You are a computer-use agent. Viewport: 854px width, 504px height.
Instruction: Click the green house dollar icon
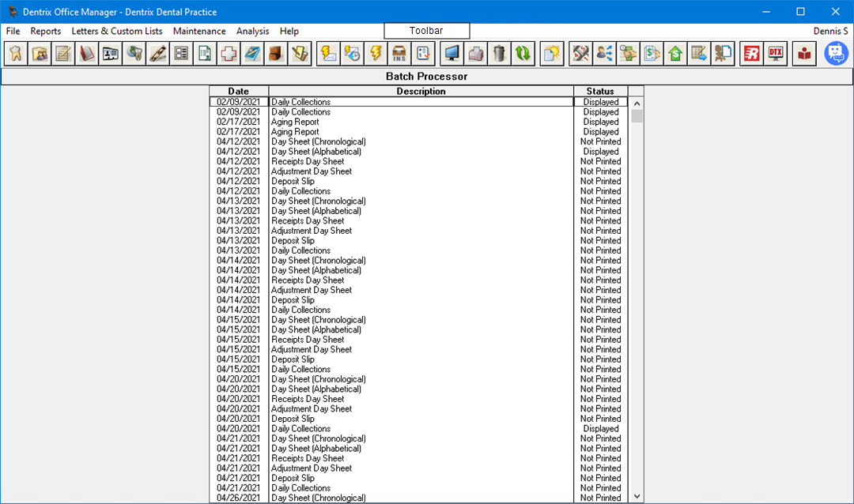coord(675,54)
